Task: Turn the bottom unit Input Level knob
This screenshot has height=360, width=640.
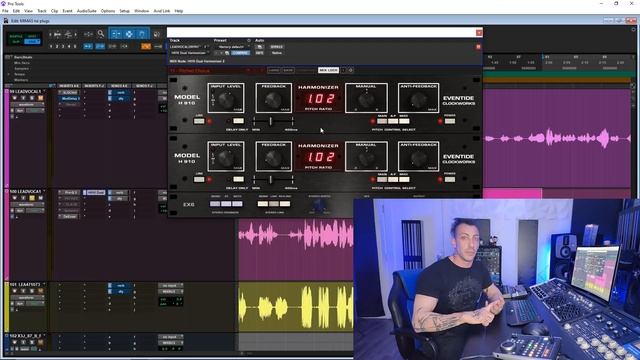Action: (x=226, y=158)
